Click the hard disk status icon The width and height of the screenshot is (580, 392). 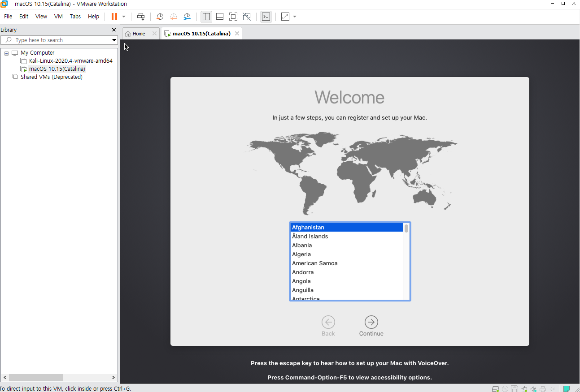496,388
